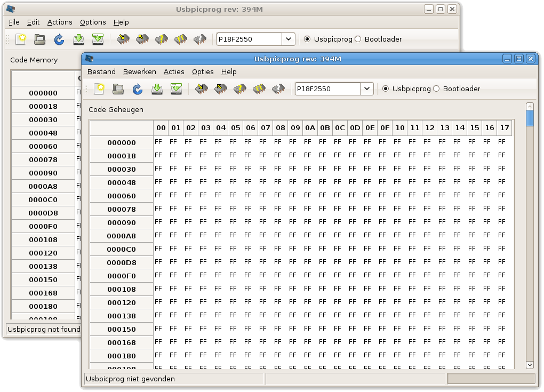Click Save As icon in Dutch window
544x392 pixels.
pos(176,89)
